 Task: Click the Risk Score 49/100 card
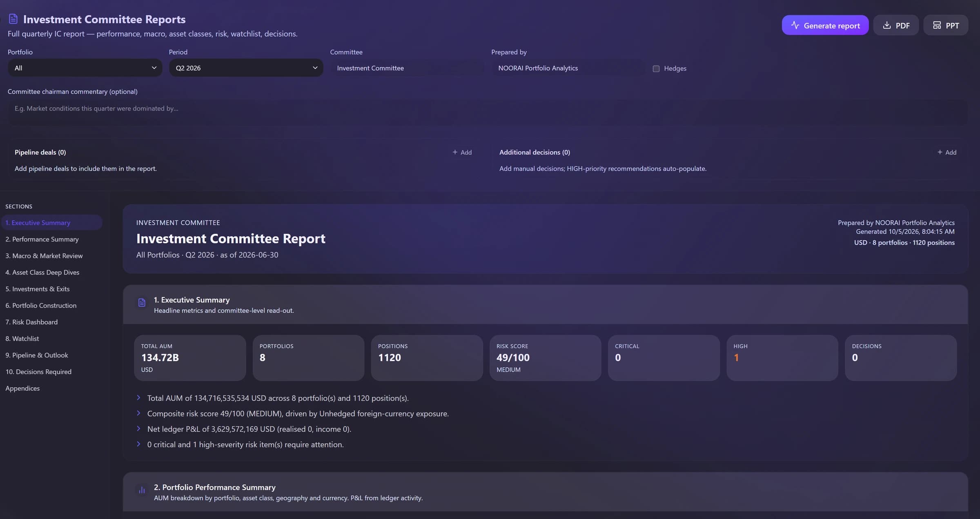point(545,358)
